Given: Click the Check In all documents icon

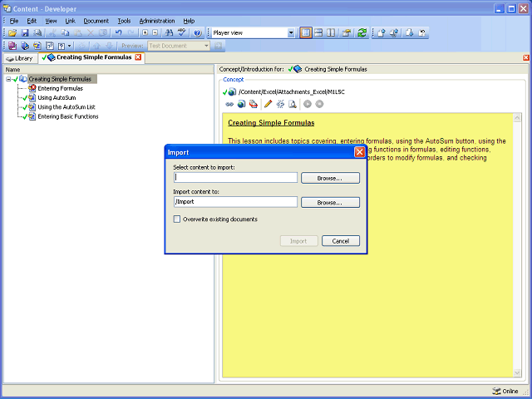Looking at the screenshot, I should coord(393,33).
